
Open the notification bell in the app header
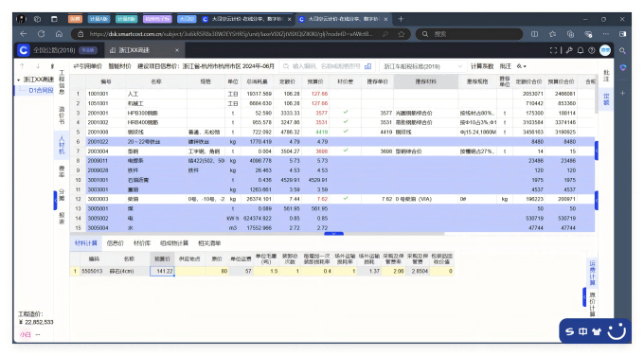pos(581,50)
